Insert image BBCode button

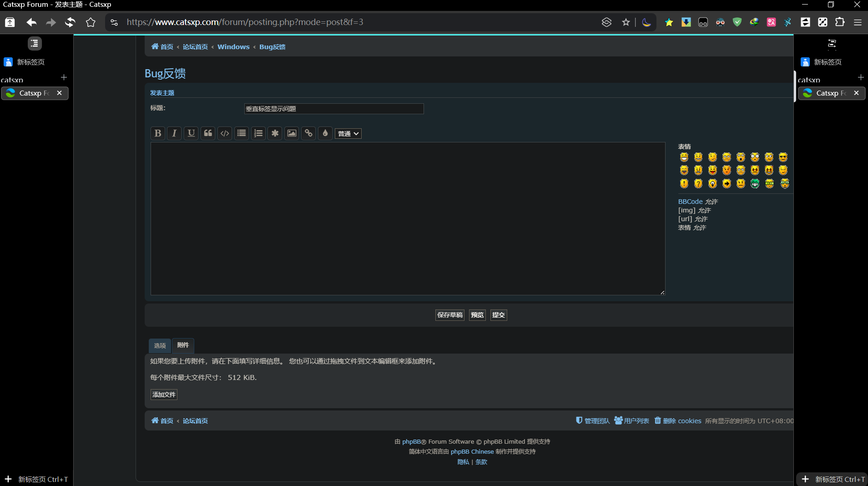point(292,133)
